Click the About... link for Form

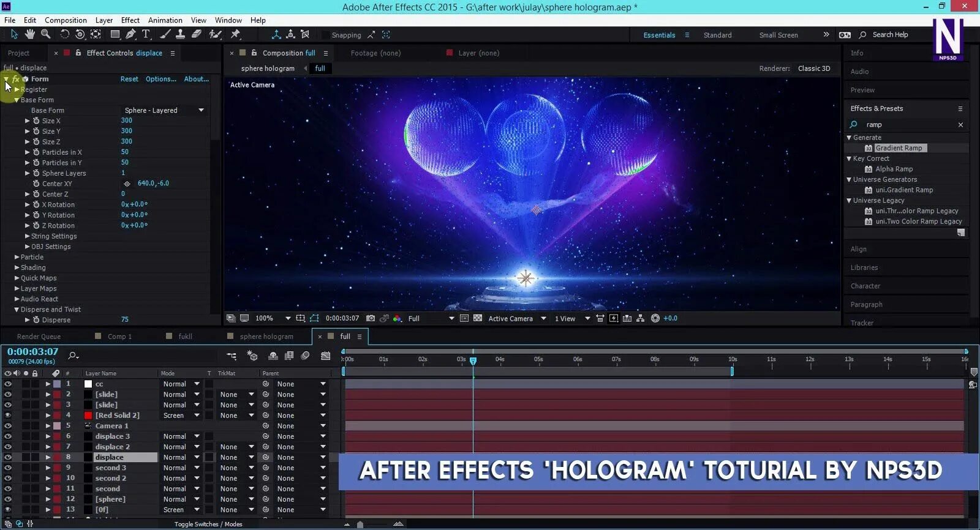[197, 79]
